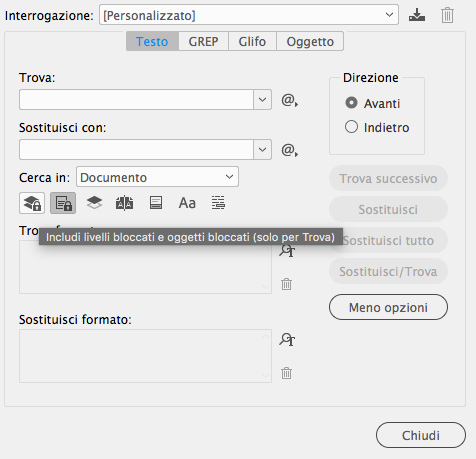Switch to the Oggetto tab
The image size is (476, 459).
tap(310, 41)
